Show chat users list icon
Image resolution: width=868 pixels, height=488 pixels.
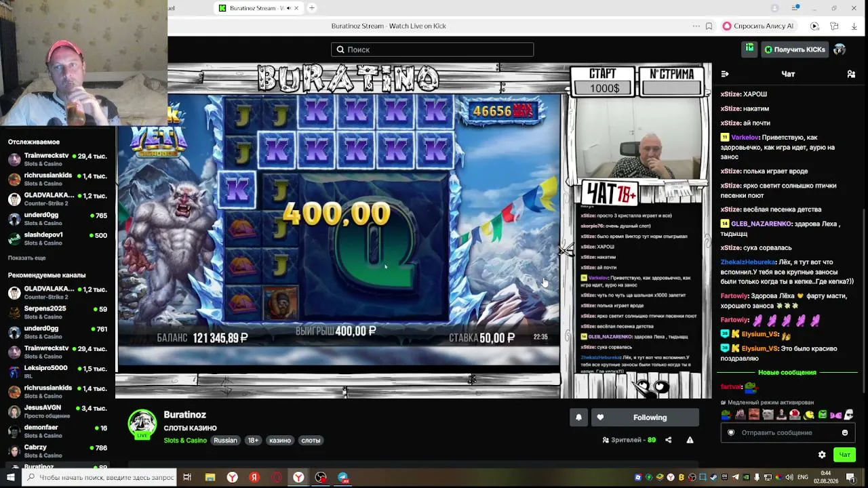851,74
